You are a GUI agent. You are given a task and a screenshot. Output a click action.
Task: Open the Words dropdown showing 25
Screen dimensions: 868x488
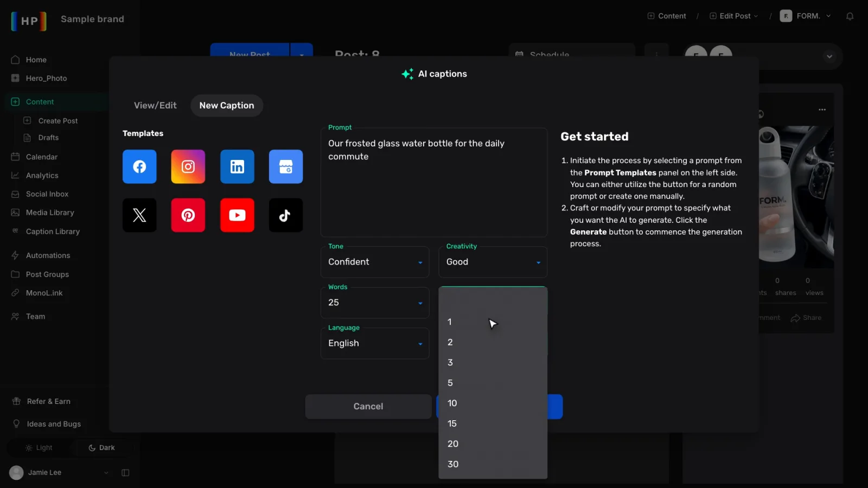click(x=375, y=303)
